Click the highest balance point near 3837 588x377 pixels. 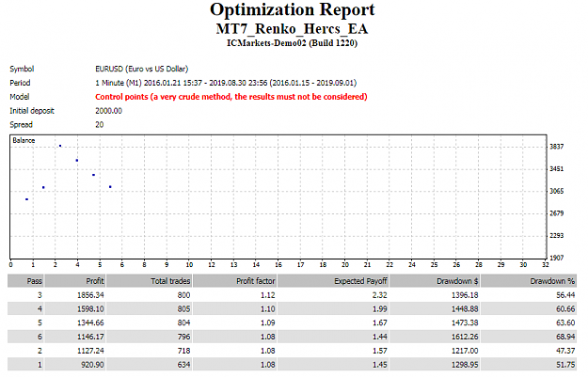[60, 146]
